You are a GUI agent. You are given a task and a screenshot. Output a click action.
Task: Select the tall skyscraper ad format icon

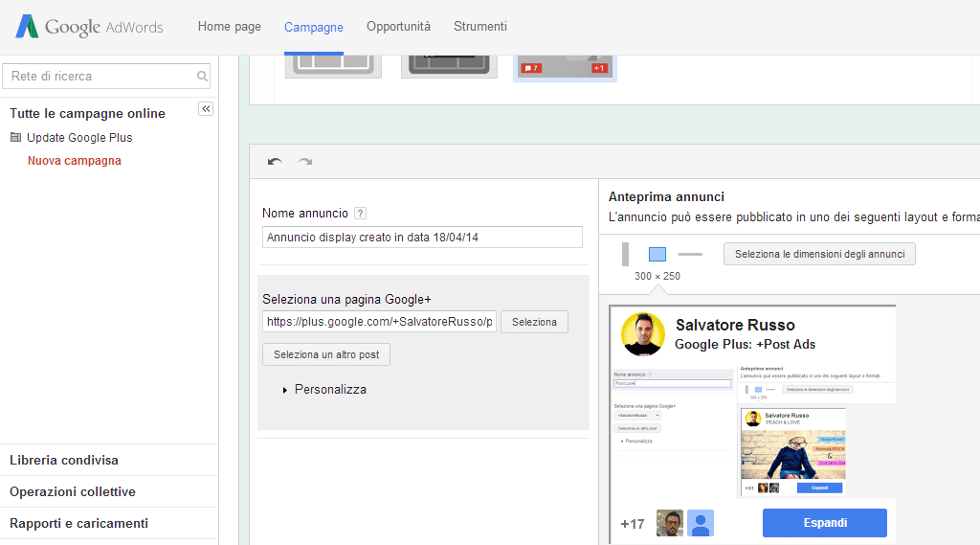625,254
